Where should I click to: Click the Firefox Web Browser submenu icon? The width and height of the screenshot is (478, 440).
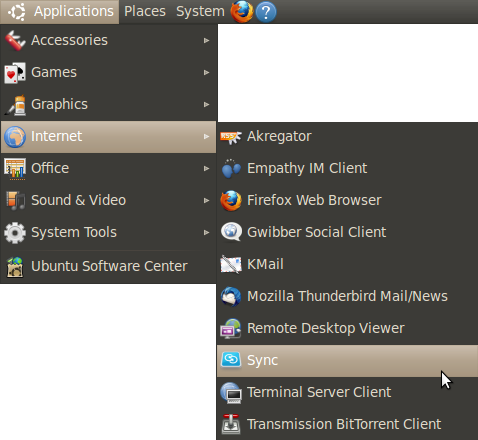click(231, 201)
